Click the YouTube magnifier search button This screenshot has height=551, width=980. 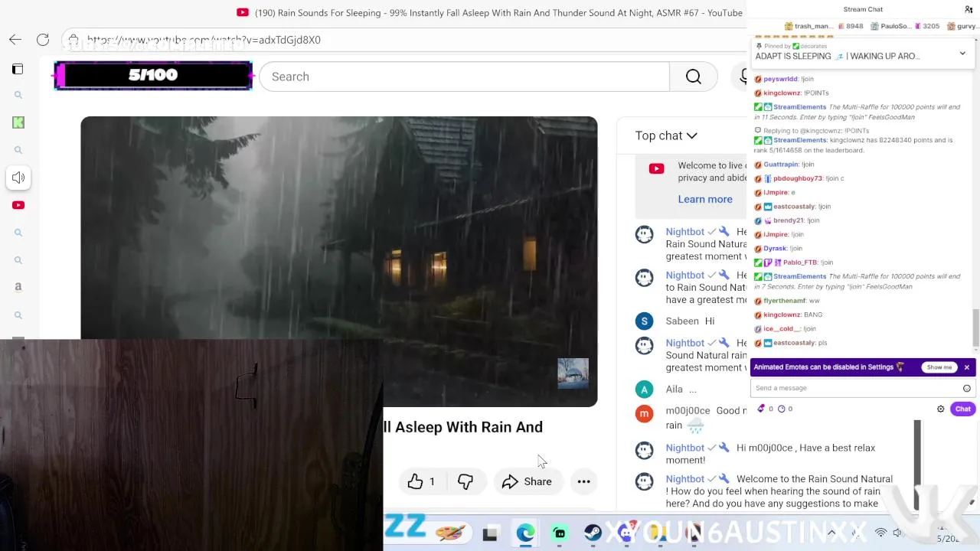693,77
